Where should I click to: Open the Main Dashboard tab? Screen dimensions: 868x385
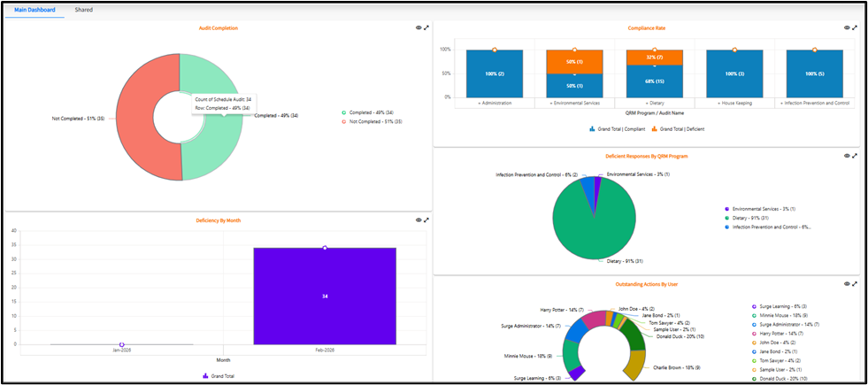[x=35, y=10]
